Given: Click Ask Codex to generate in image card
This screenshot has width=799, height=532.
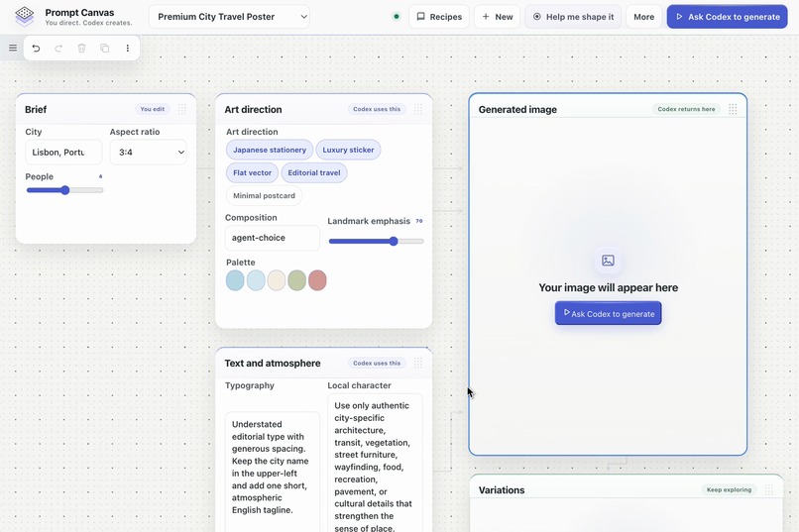Looking at the screenshot, I should click(608, 313).
